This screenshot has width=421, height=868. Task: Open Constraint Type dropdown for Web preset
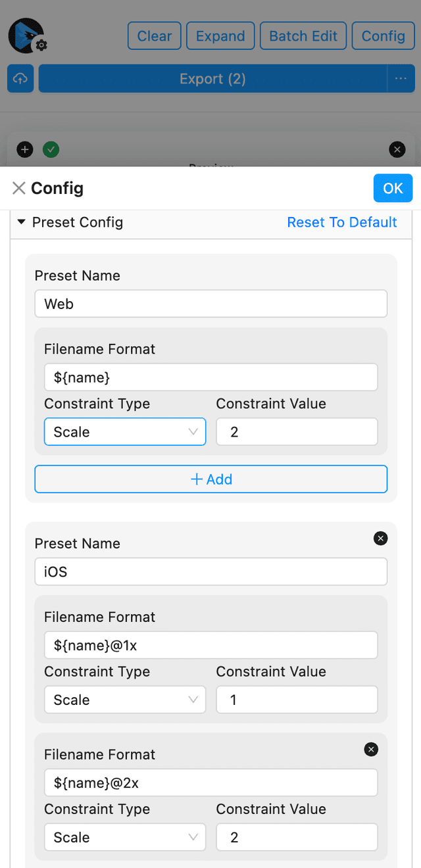point(125,432)
